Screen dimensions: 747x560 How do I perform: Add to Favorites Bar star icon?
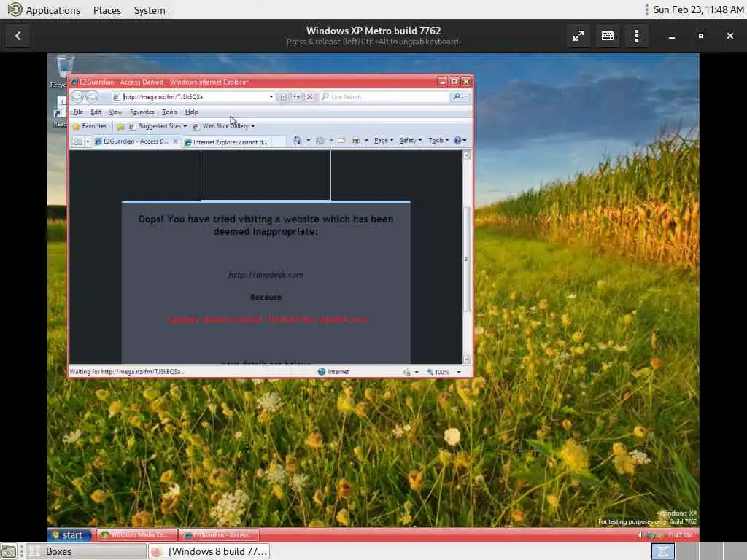(120, 126)
